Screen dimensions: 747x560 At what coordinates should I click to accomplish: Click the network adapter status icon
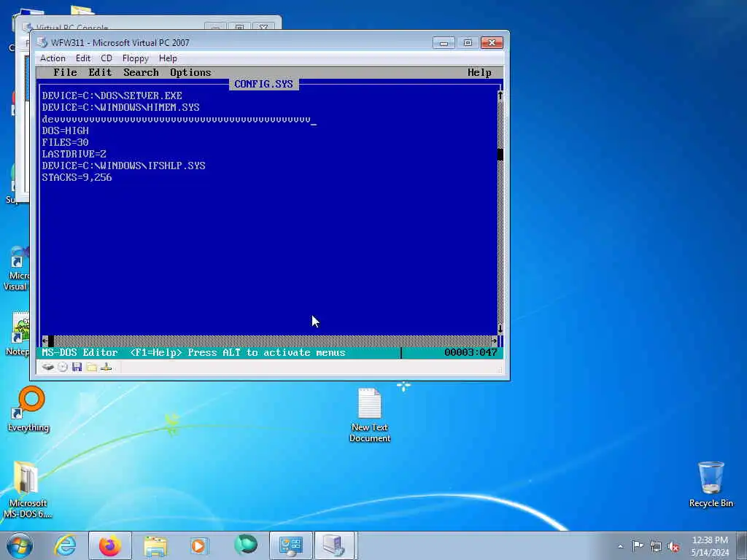pos(107,367)
